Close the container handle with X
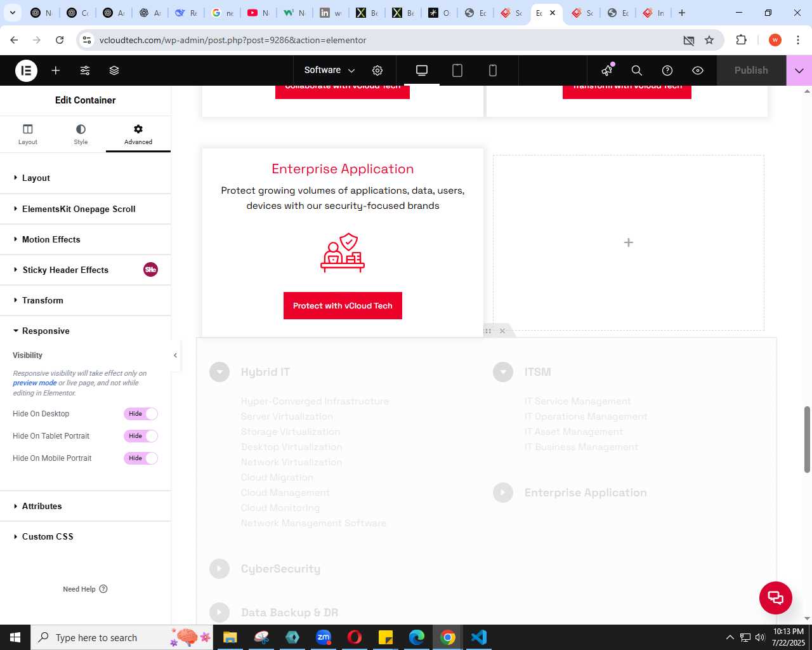Image resolution: width=812 pixels, height=650 pixels. [502, 331]
